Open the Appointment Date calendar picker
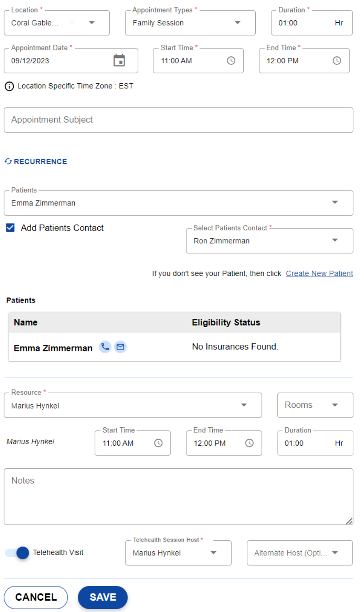This screenshot has height=612, width=364. 119,61
